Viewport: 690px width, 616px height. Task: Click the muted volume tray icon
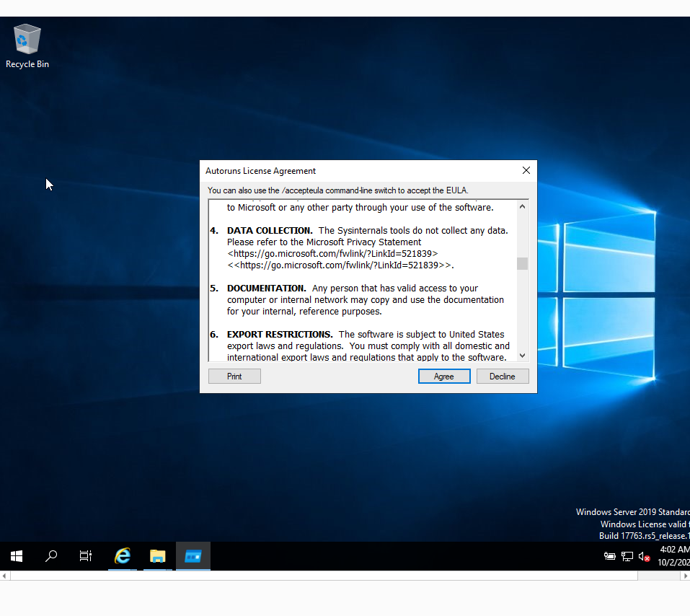coord(645,557)
